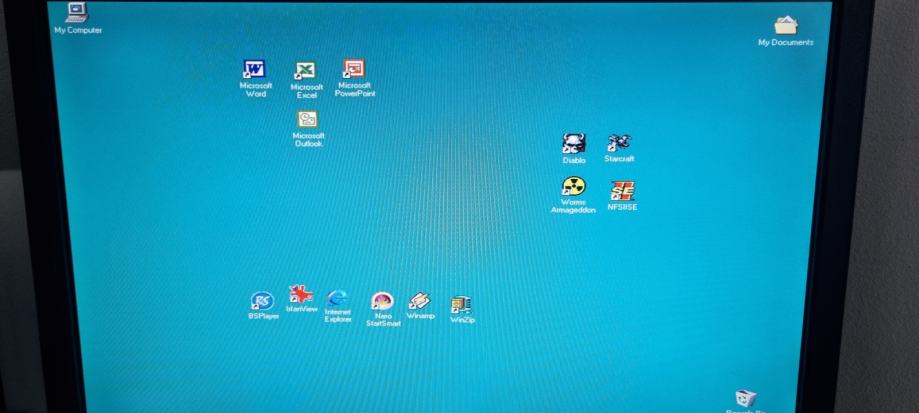
Task: Select the Starcraft game shortcut
Action: pos(619,143)
